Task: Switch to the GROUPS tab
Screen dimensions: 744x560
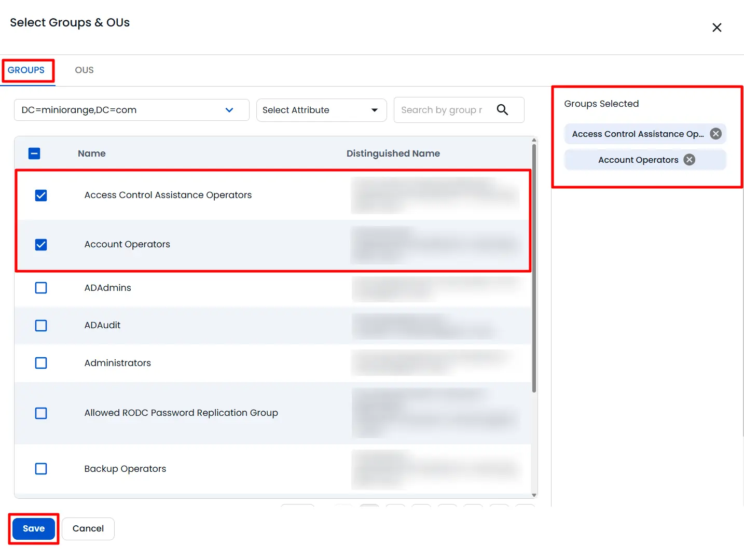Action: 26,70
